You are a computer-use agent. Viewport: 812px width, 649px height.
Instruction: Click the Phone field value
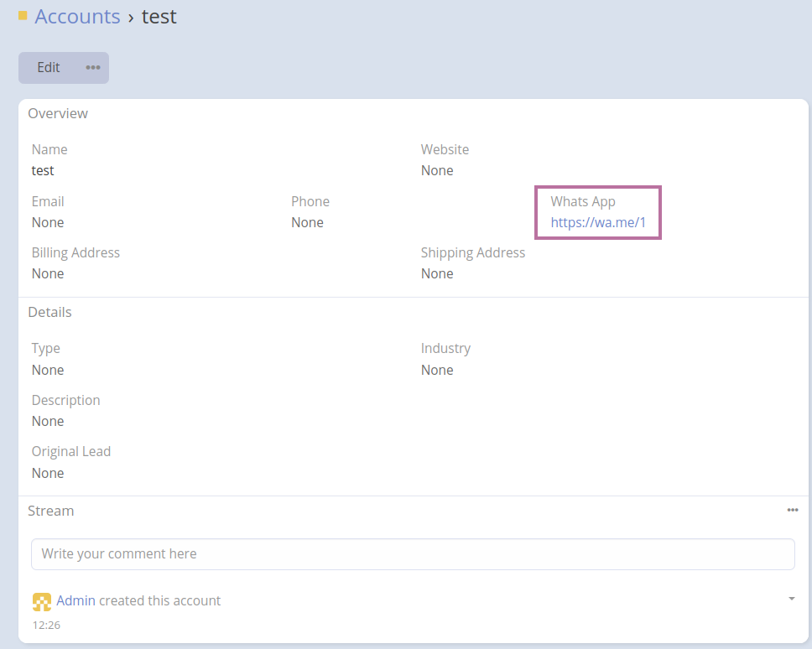point(307,222)
